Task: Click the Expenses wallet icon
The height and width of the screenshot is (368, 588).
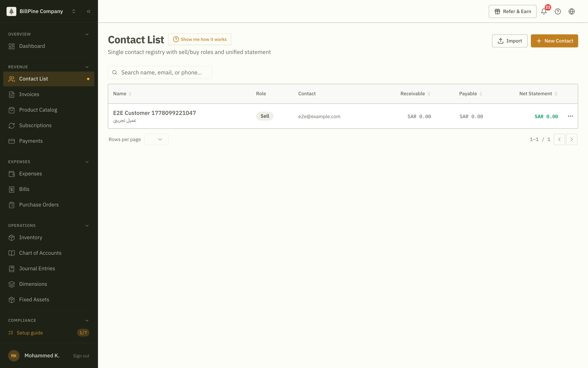Action: point(12,174)
